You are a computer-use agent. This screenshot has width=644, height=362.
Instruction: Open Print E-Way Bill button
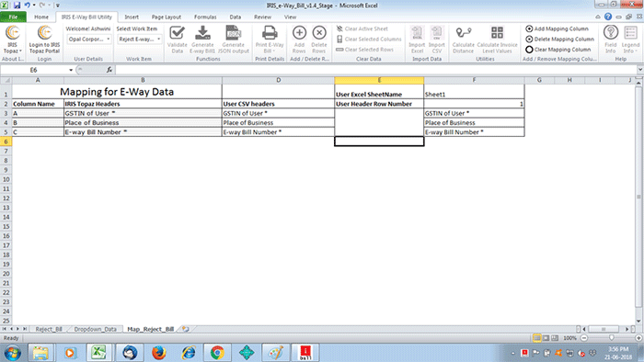click(x=270, y=40)
